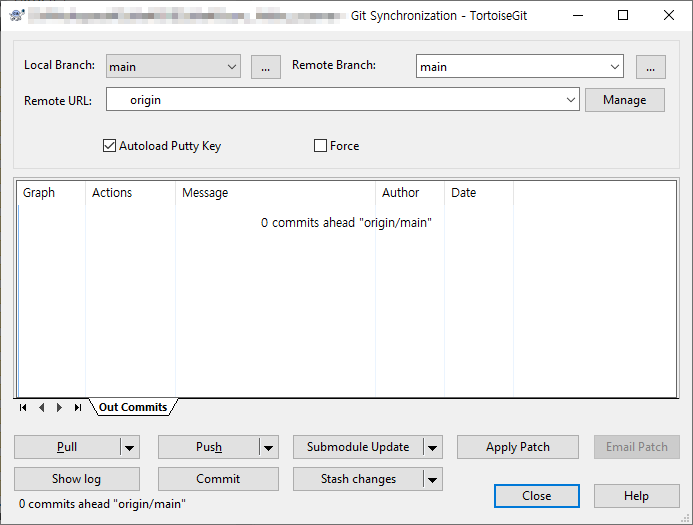Click the Manage remotes button

(x=624, y=100)
